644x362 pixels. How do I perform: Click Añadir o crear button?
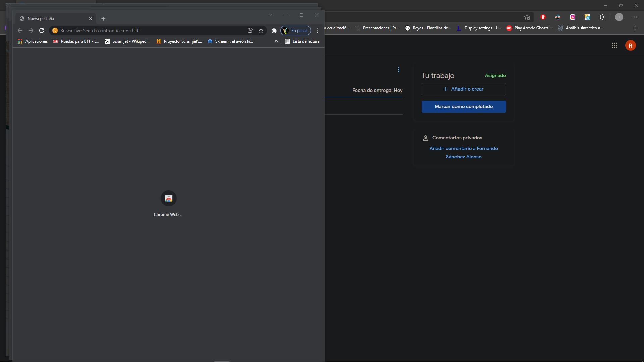(x=464, y=89)
